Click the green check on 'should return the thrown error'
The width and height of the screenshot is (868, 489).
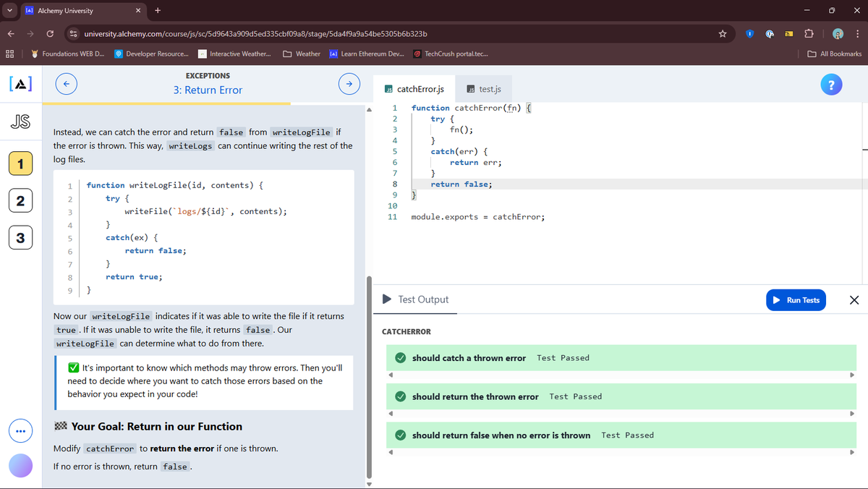[x=400, y=396]
